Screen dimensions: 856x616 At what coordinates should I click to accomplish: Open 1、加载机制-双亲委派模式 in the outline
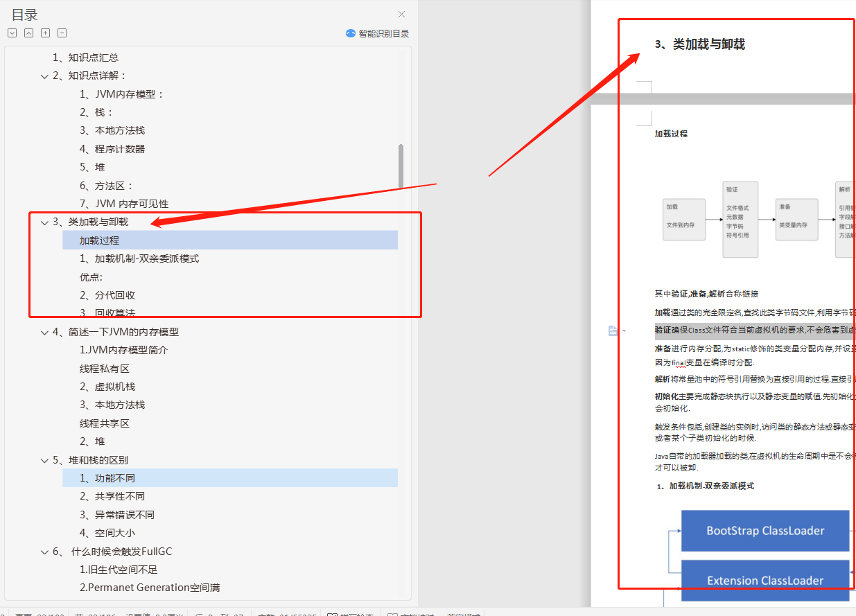(139, 258)
